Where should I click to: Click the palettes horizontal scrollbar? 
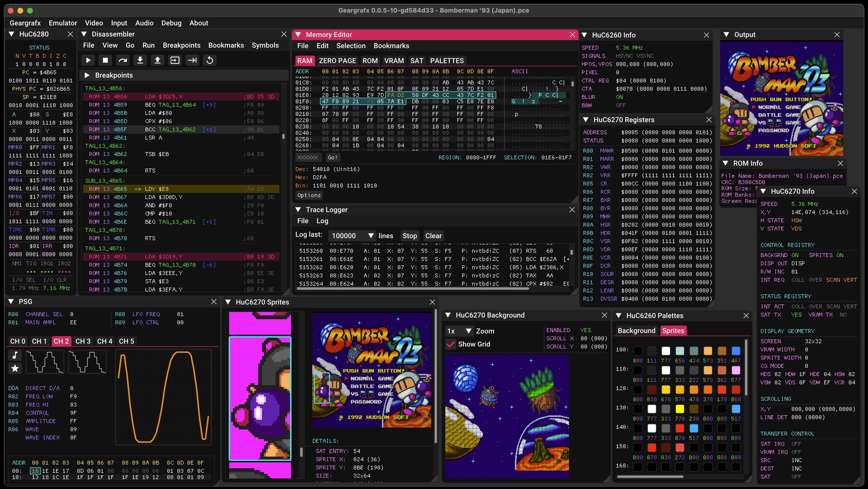point(650,477)
